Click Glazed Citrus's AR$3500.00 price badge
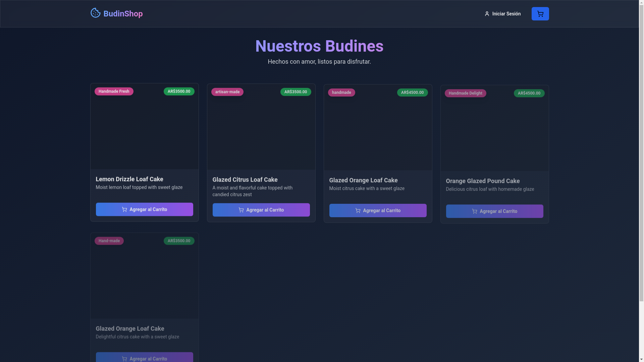The height and width of the screenshot is (362, 644). pyautogui.click(x=296, y=92)
